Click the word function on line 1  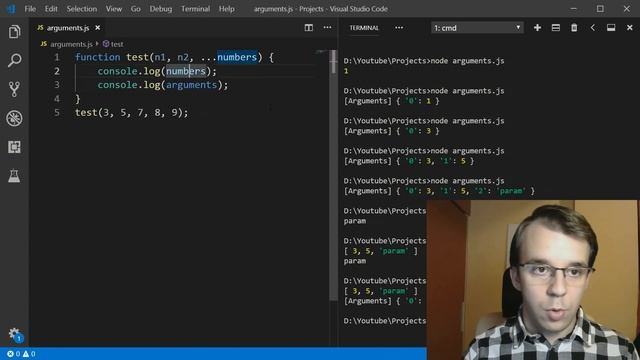[98, 57]
